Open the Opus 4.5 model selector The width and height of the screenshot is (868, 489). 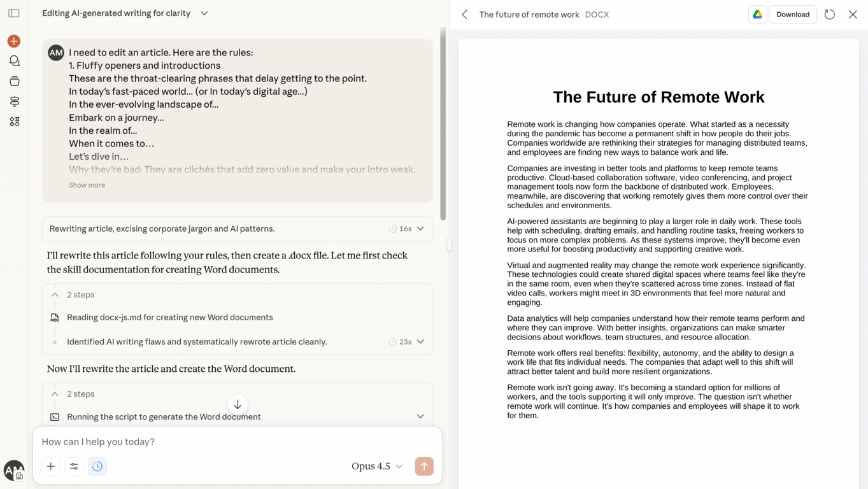pos(376,466)
